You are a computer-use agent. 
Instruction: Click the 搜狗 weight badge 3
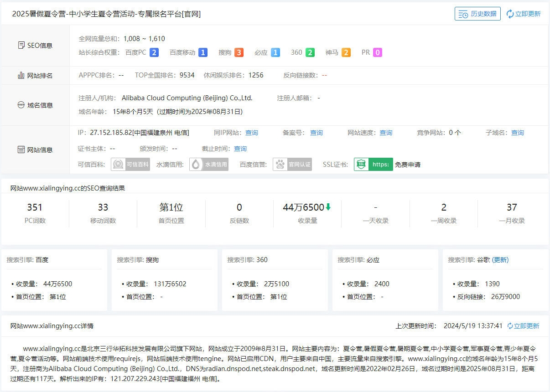pyautogui.click(x=239, y=52)
